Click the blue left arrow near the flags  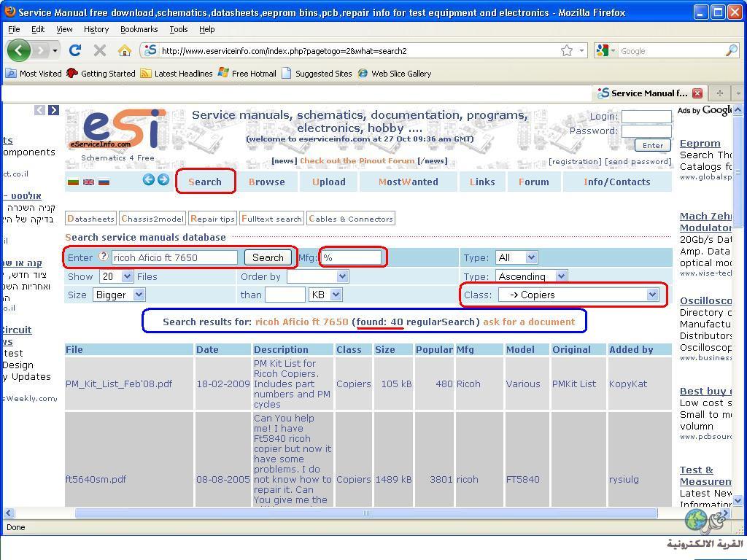click(x=149, y=179)
